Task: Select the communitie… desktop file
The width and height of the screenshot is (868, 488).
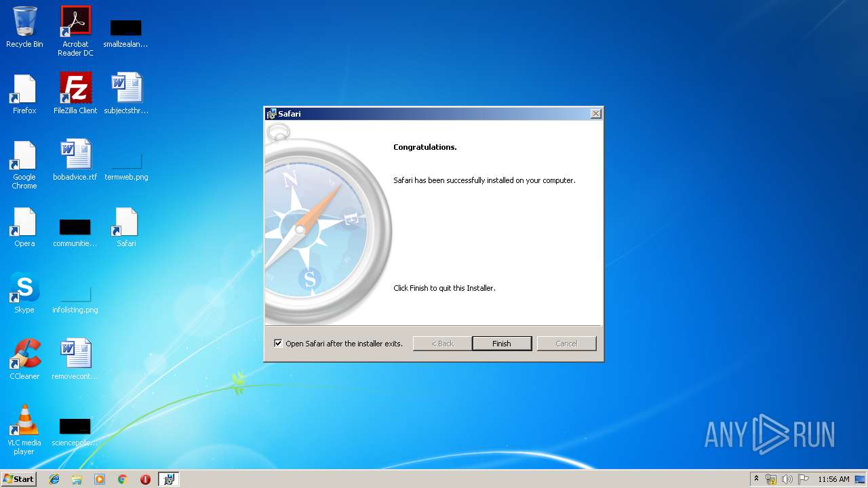Action: coord(75,233)
